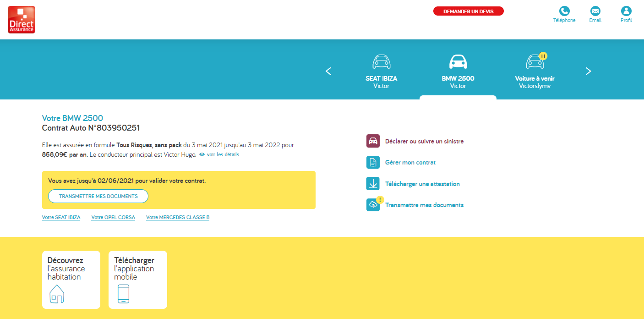Click the eye icon beside voir les détails
Viewport: 644px width, 319px height.
point(202,155)
